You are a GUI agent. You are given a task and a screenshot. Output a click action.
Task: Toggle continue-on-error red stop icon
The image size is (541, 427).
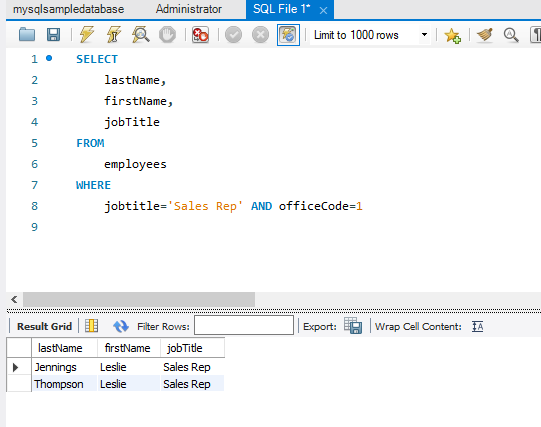point(200,35)
